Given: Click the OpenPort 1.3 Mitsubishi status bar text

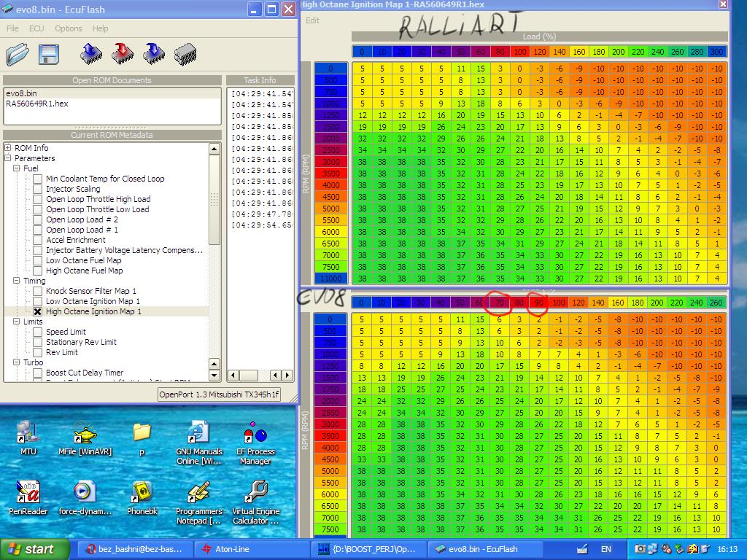Looking at the screenshot, I should click(x=219, y=394).
